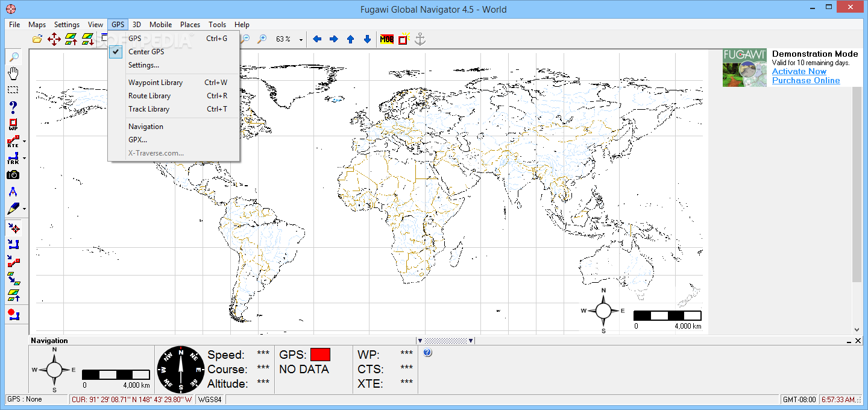Pan the map right with blue arrow
The image size is (868, 410).
[334, 39]
